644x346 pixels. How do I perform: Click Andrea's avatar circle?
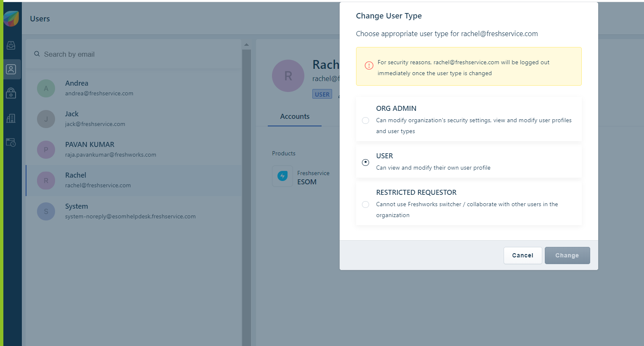pyautogui.click(x=46, y=88)
